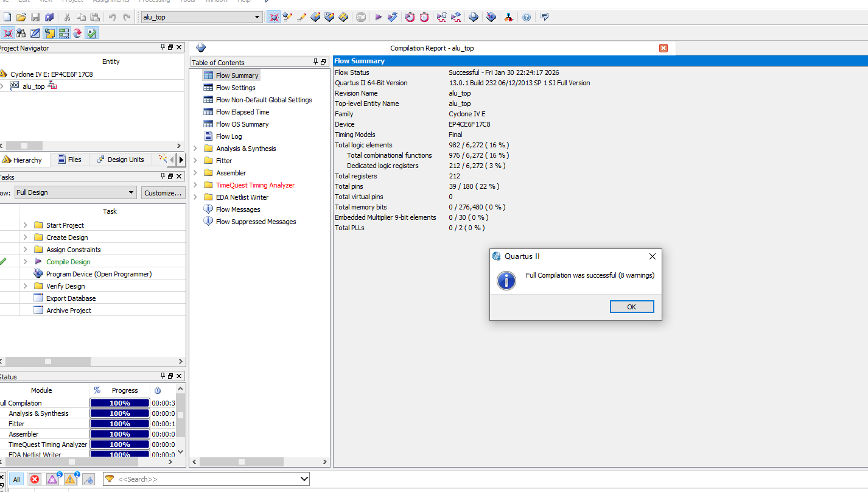Expand the TimeQuest Timing Analyzer folder
Image resolution: width=868 pixels, height=492 pixels.
coord(195,185)
